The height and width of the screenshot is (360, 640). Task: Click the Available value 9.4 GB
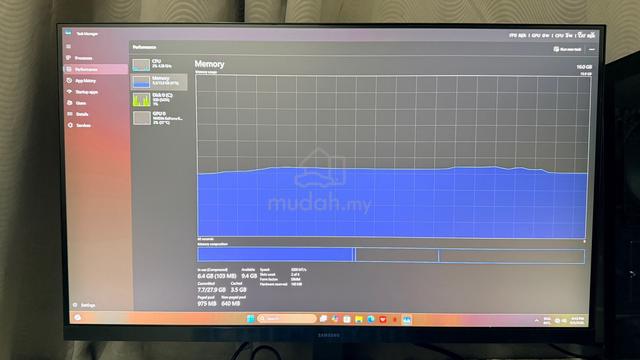(249, 276)
